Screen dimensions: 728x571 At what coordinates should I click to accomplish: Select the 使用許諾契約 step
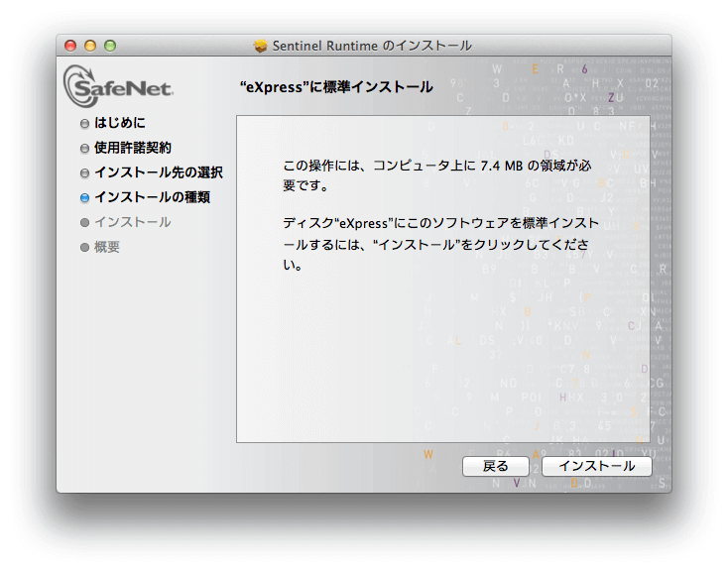pos(133,148)
